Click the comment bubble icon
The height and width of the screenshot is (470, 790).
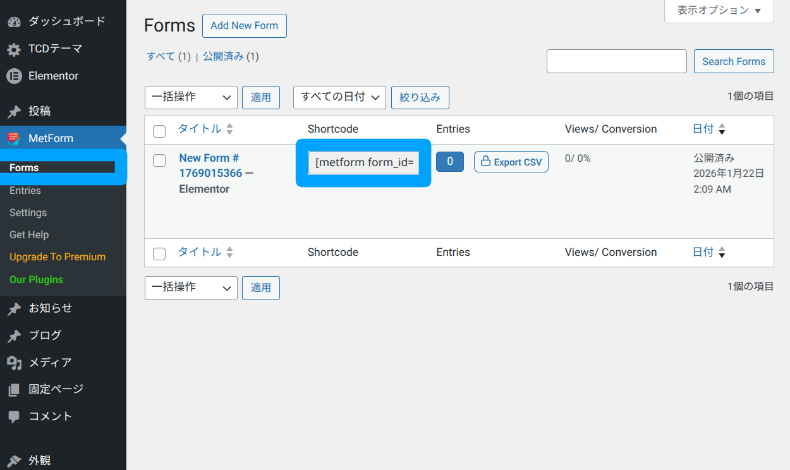pyautogui.click(x=14, y=417)
